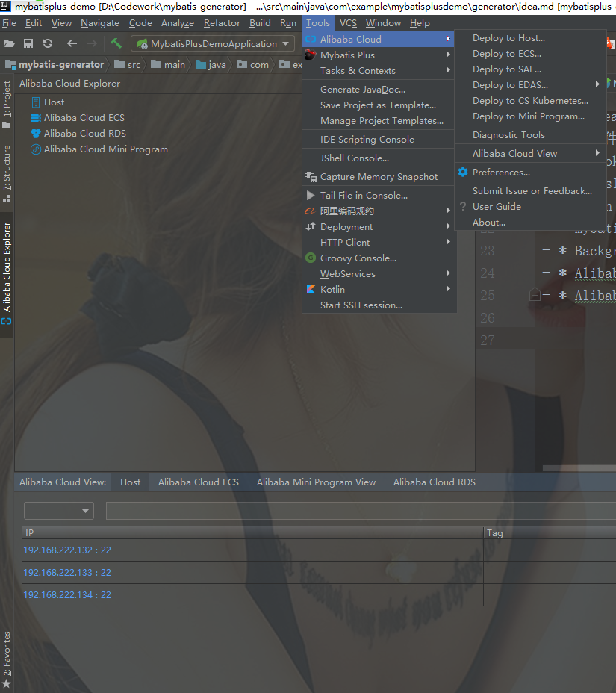The width and height of the screenshot is (616, 693).
Task: Click the mybatis-generator breadcrumb
Action: tap(55, 65)
